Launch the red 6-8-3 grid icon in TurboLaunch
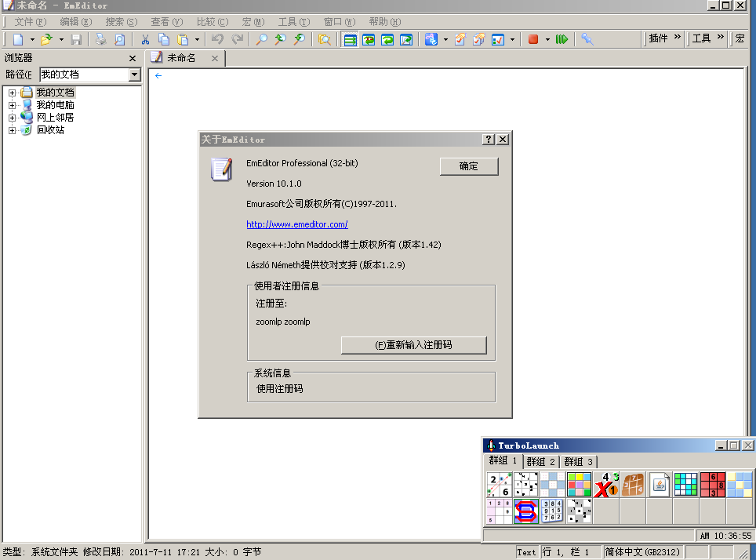This screenshot has width=756, height=560. click(x=713, y=484)
